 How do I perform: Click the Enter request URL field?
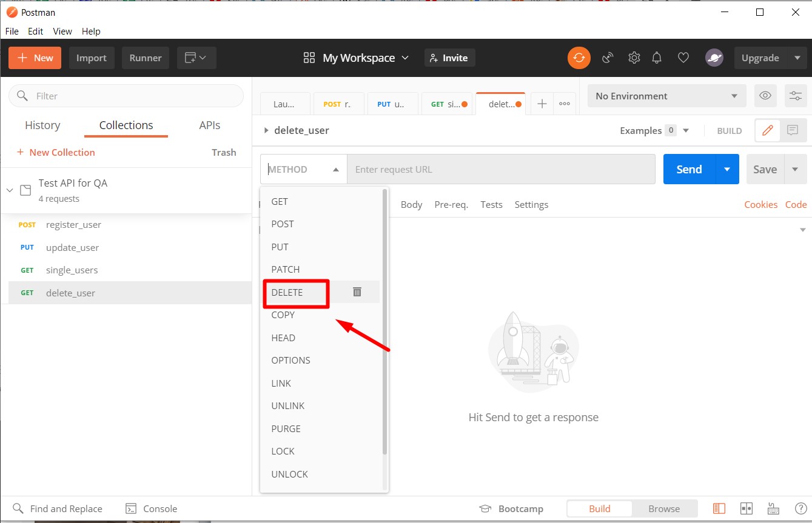501,169
